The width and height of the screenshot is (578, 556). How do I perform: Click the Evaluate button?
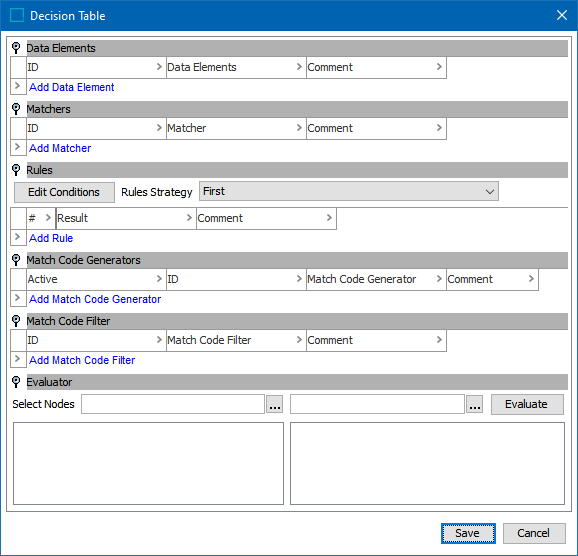(x=527, y=404)
